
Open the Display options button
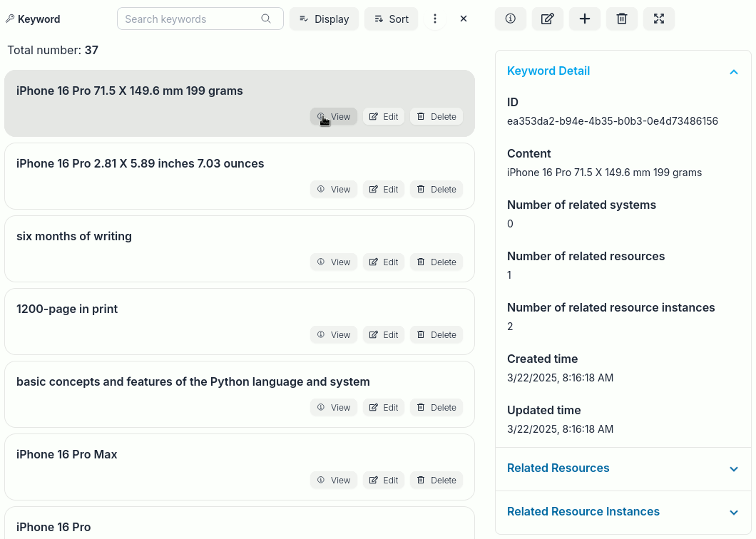324,19
